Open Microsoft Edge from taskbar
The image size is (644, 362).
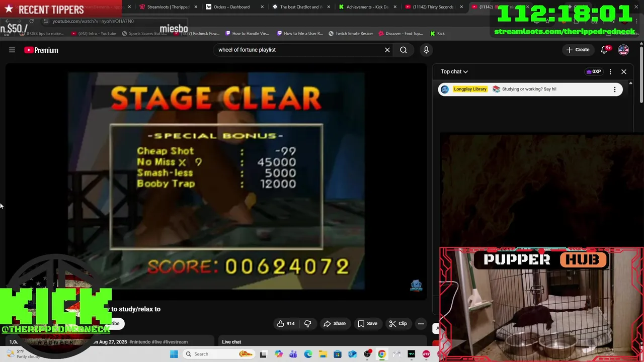pyautogui.click(x=308, y=354)
